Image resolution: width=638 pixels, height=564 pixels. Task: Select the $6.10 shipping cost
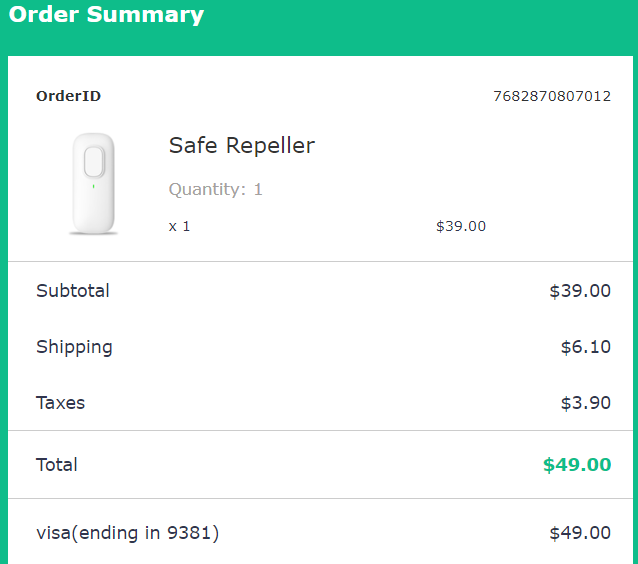tap(585, 347)
